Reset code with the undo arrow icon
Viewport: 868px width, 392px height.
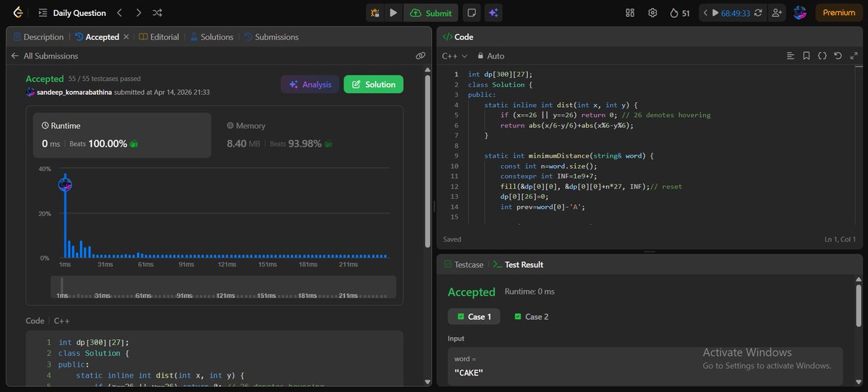[838, 56]
